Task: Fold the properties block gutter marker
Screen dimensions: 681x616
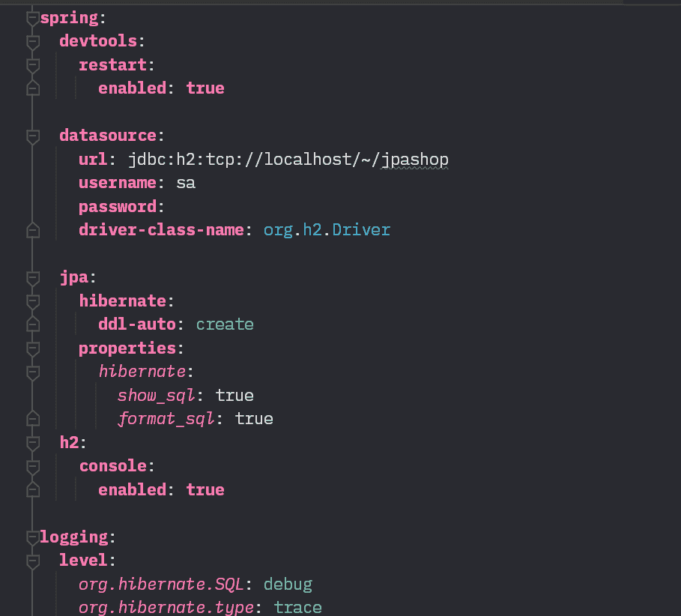Action: 32,348
